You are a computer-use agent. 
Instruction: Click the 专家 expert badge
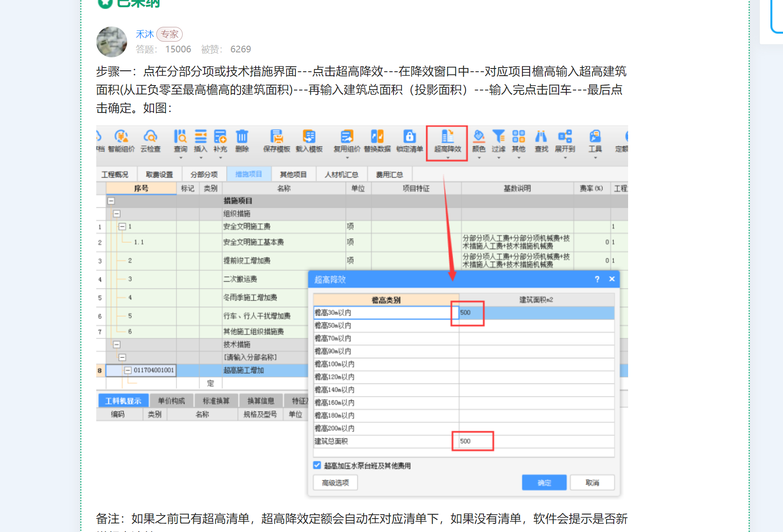[x=170, y=34]
